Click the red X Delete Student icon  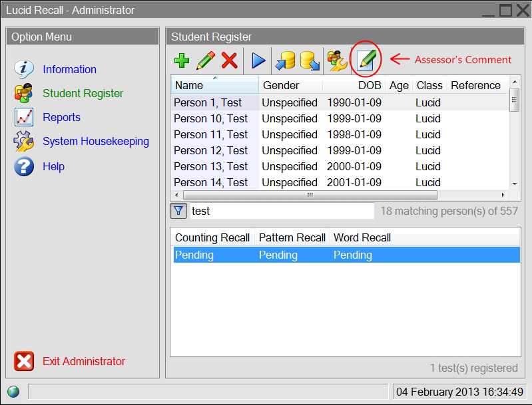[229, 61]
